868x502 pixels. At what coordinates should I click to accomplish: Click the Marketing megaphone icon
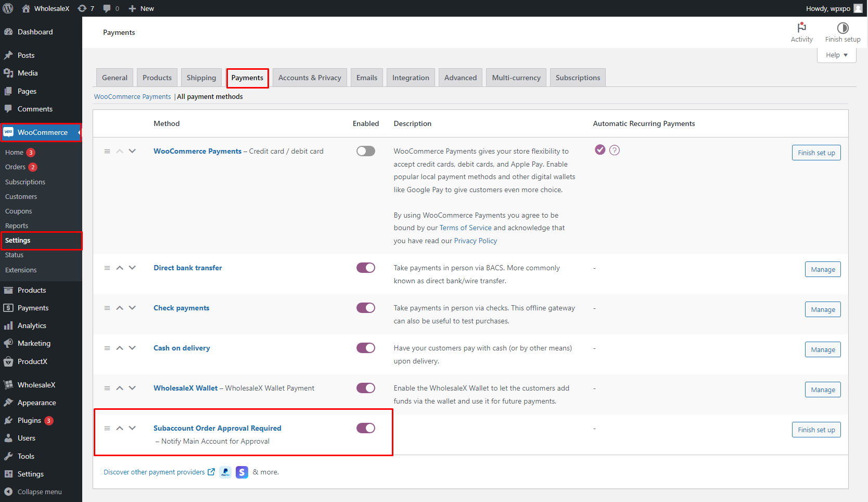pos(8,343)
